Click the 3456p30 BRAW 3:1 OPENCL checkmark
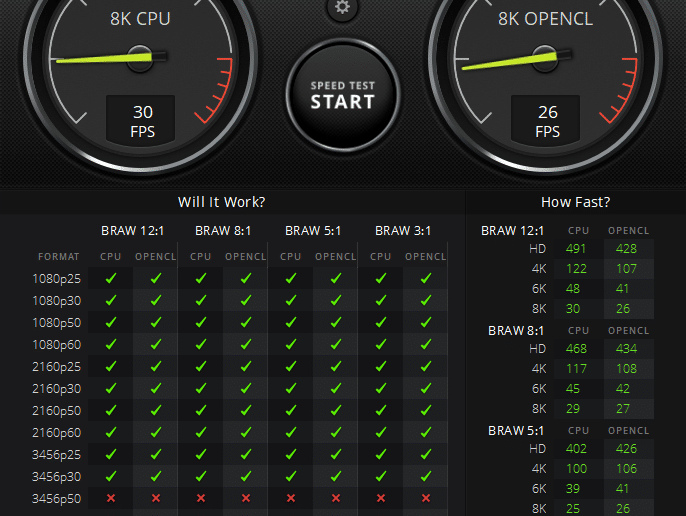The image size is (686, 516). 426,476
